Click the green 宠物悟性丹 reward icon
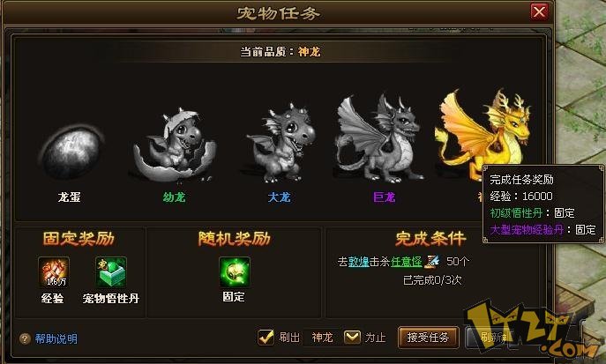 point(111,272)
